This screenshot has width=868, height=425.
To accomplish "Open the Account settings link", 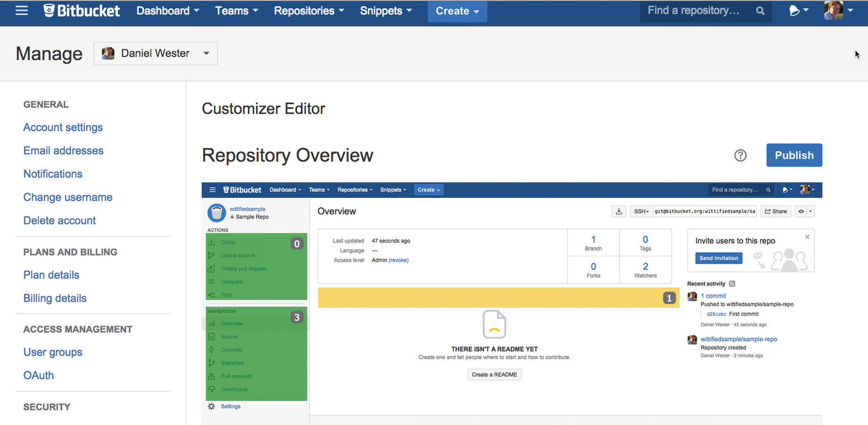I will point(63,127).
